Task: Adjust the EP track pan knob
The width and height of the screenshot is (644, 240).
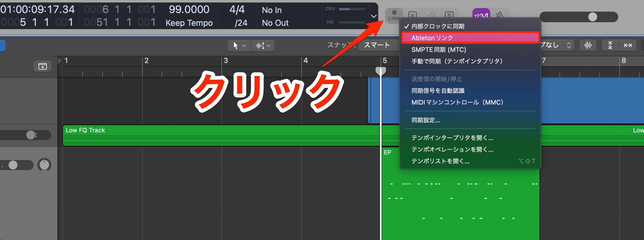Action: (x=44, y=165)
